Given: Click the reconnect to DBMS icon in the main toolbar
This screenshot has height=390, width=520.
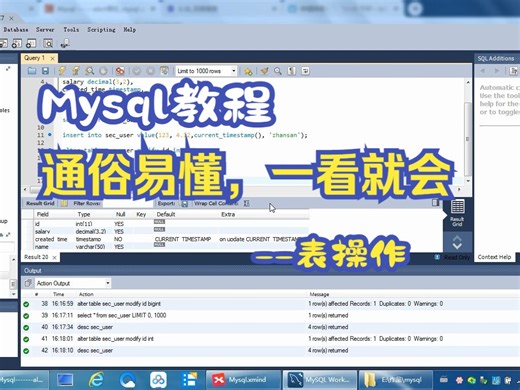Looking at the screenshot, I should click(x=65, y=43).
